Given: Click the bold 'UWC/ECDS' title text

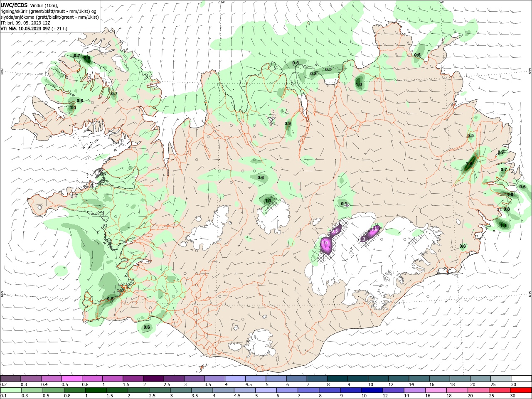Looking at the screenshot, I should [x=14, y=5].
